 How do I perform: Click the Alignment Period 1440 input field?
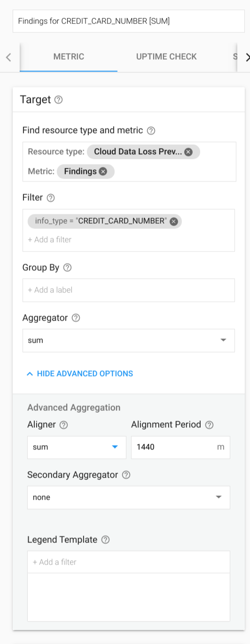click(180, 447)
